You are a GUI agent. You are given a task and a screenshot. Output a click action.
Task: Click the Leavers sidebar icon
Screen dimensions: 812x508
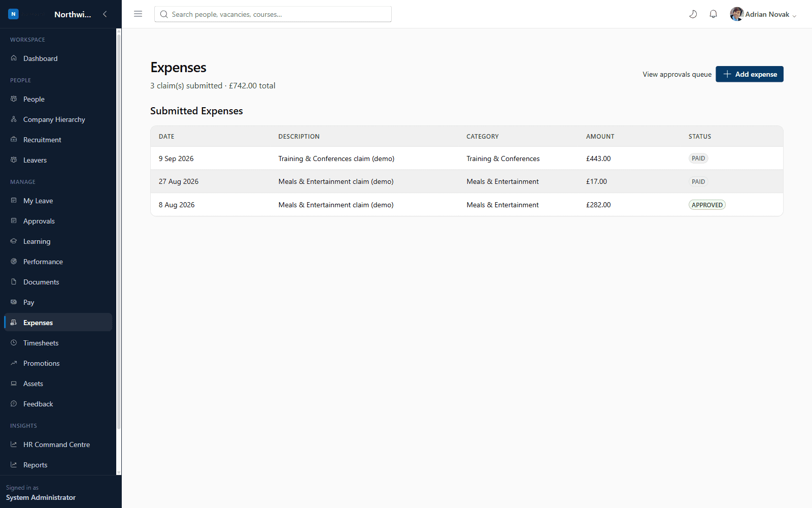click(14, 160)
